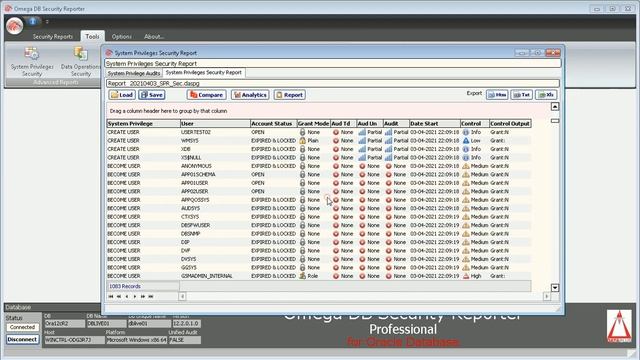Click the 1083 Records status text
The image size is (640, 360).
click(x=125, y=286)
